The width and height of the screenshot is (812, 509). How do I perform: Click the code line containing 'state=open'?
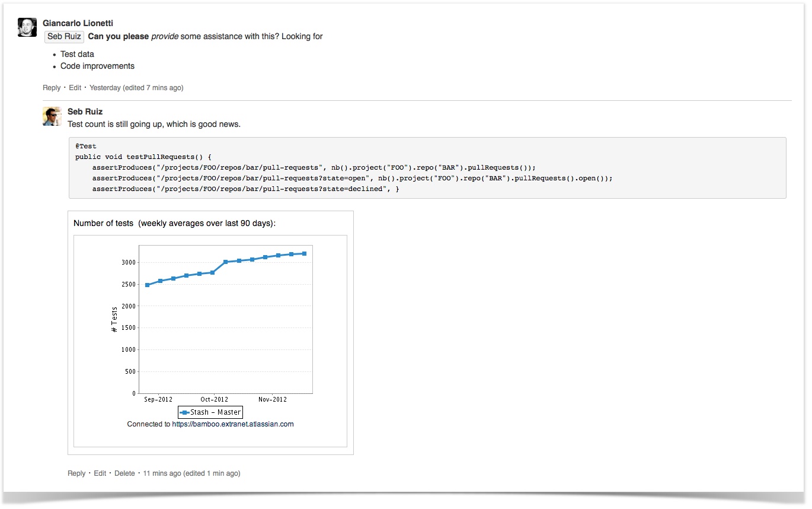[352, 178]
